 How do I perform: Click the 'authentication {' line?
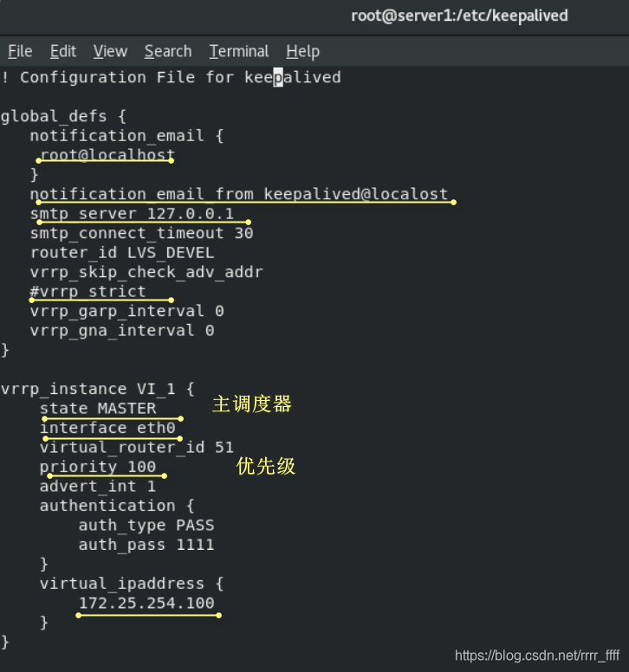pyautogui.click(x=117, y=506)
